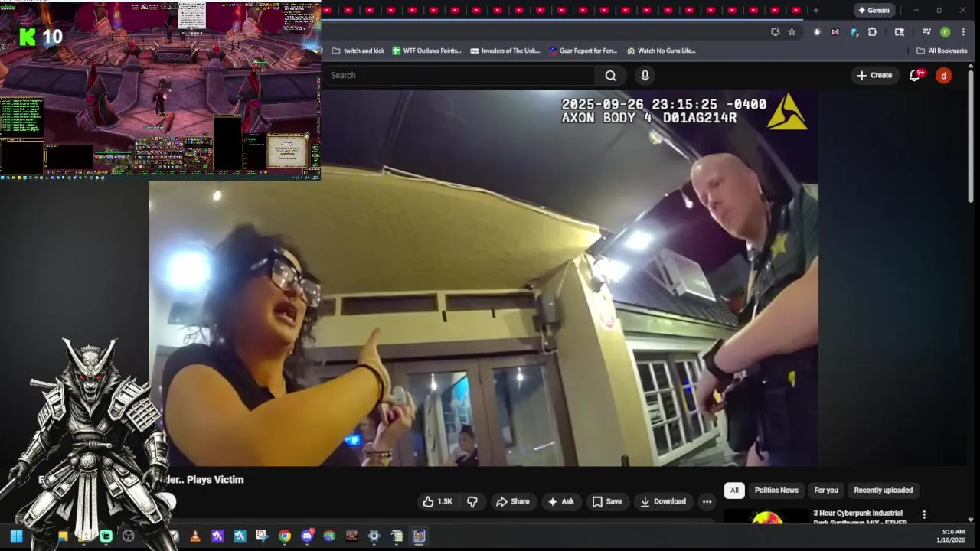980x551 pixels.
Task: Open Google Chrome from taskbar
Action: point(285,536)
